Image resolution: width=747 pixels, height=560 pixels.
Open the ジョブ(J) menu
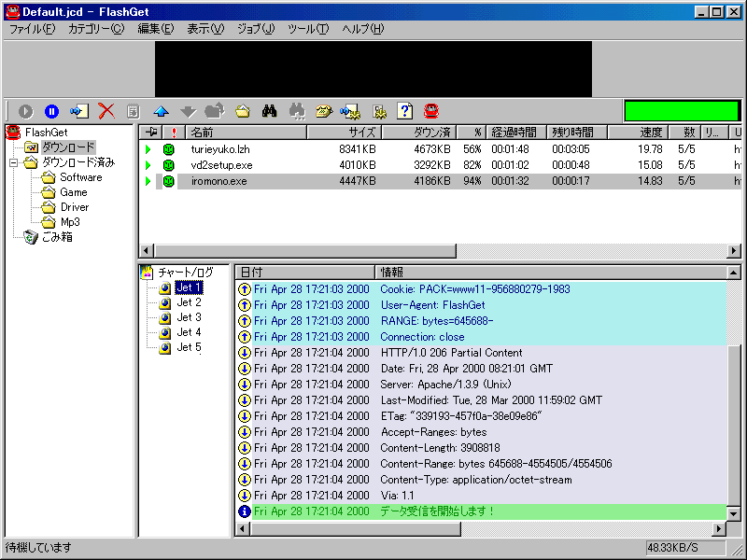point(256,29)
